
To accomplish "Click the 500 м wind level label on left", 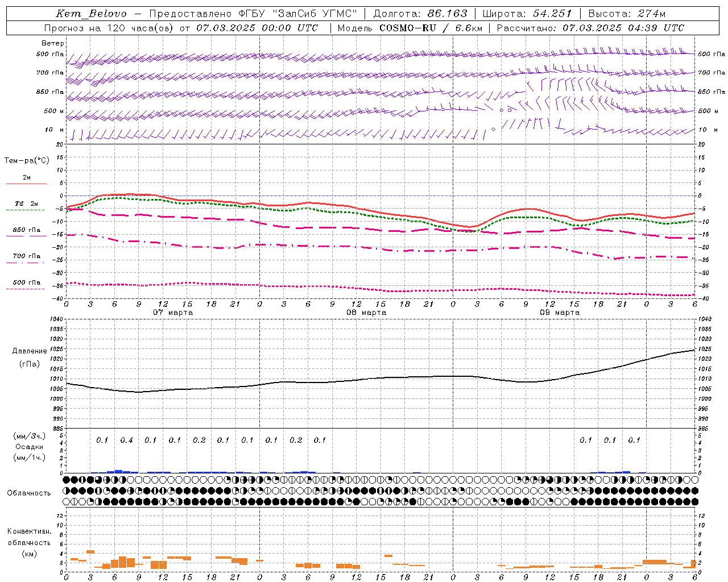I will tap(54, 111).
